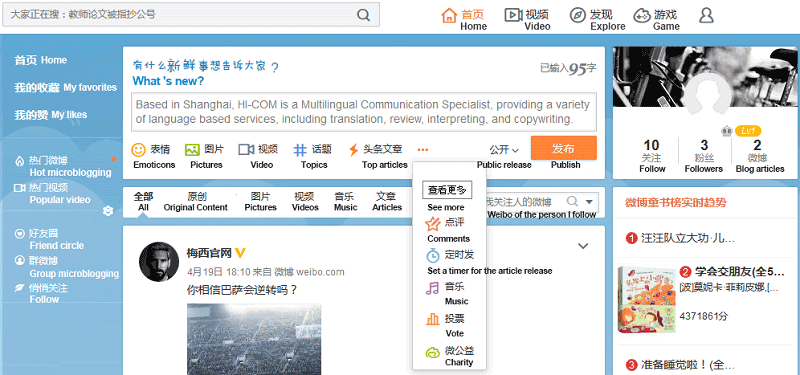Image resolution: width=800 pixels, height=375 pixels.
Task: Attach a picture using the Pictures icon
Action: (x=192, y=149)
